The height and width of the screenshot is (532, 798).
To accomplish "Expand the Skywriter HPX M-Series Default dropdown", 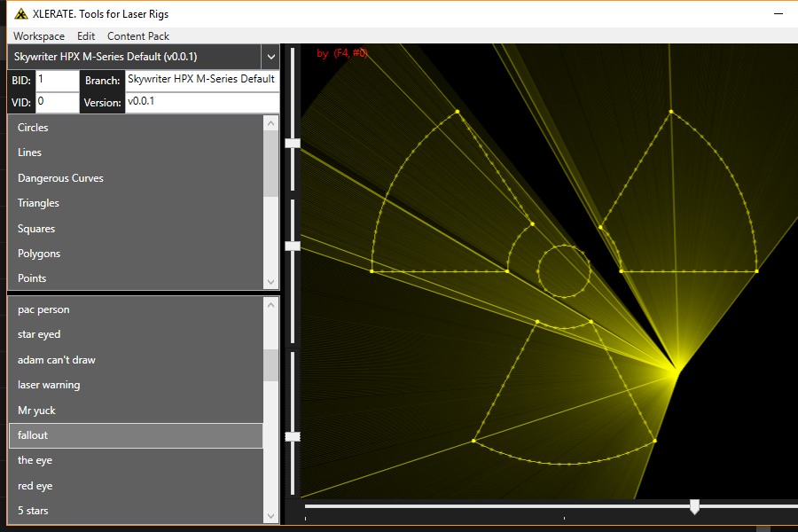I will [270, 57].
